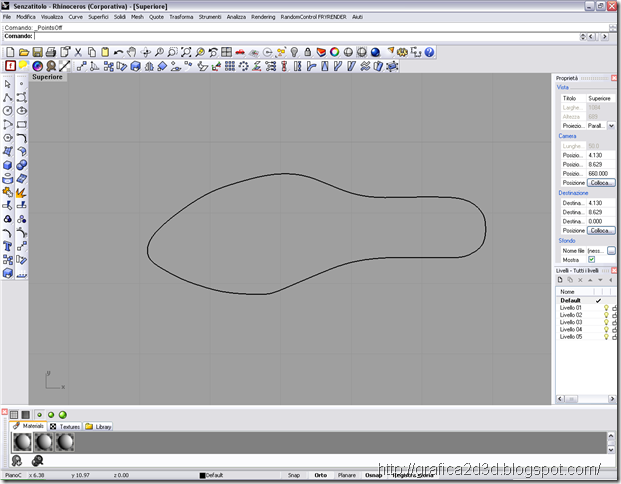The width and height of the screenshot is (621, 484).
Task: Save the model with the floppy icon
Action: click(x=37, y=52)
